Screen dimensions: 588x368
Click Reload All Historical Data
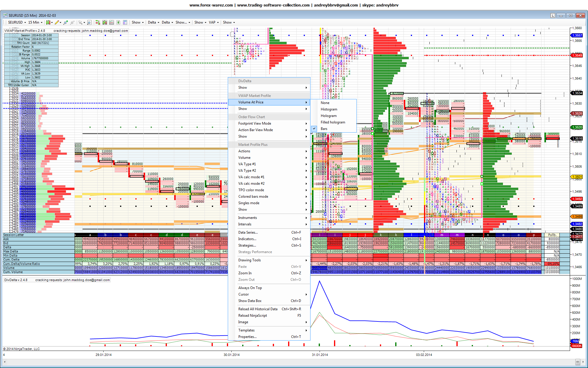pos(258,309)
